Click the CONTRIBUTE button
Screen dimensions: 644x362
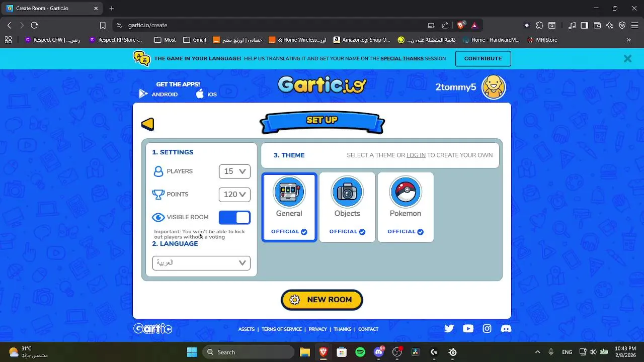pos(483,59)
